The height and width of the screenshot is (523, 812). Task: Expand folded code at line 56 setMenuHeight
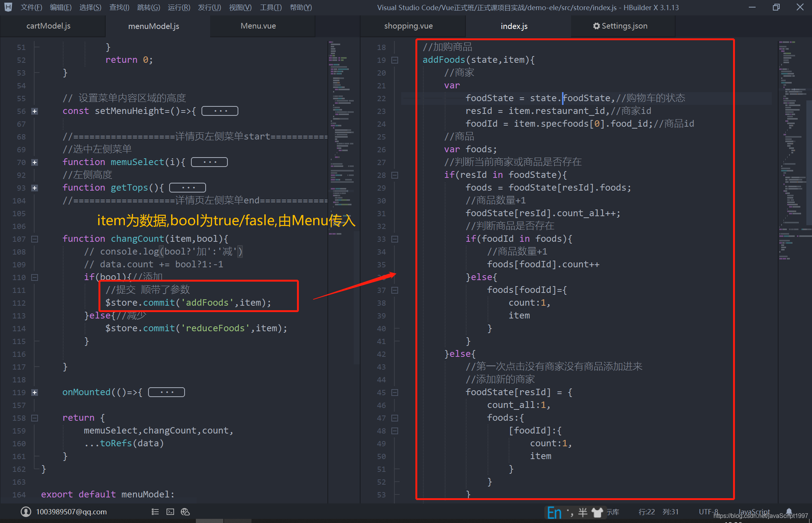point(35,111)
